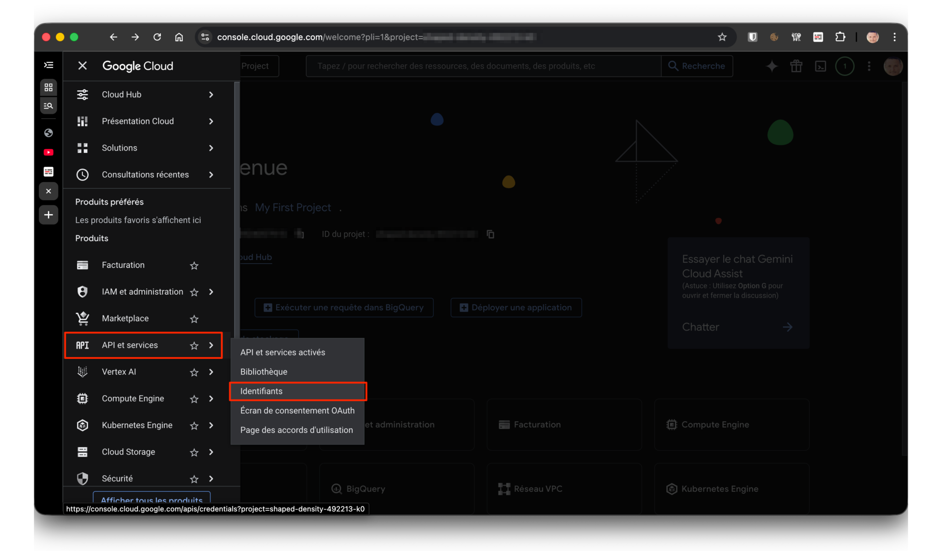Click the Compute Engine chip icon
Image resolution: width=942 pixels, height=560 pixels.
[82, 399]
